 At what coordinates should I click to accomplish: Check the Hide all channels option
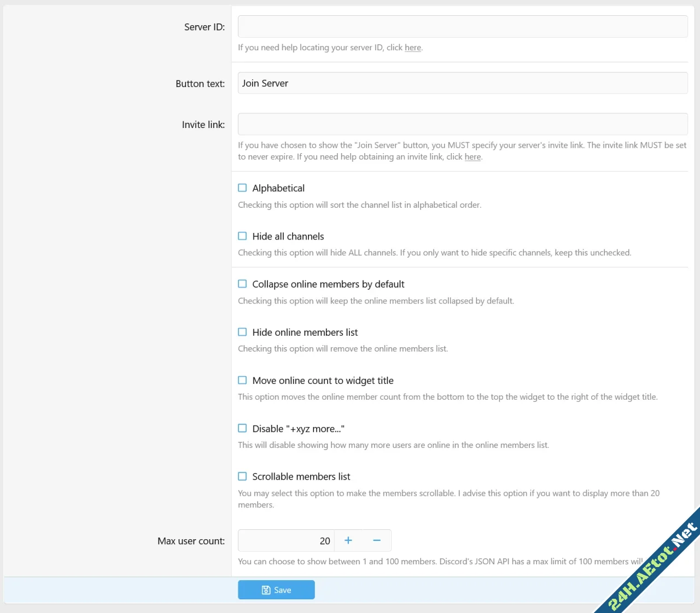point(242,236)
